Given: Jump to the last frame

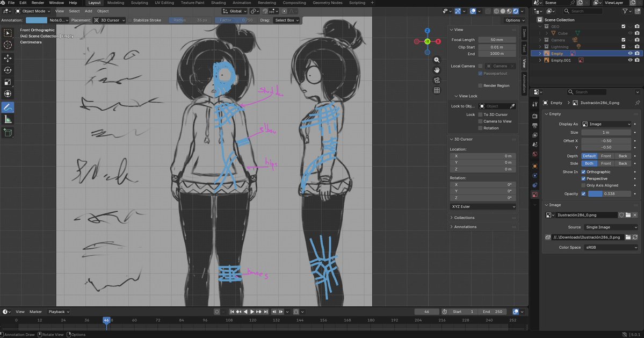Looking at the screenshot, I should pyautogui.click(x=266, y=312).
